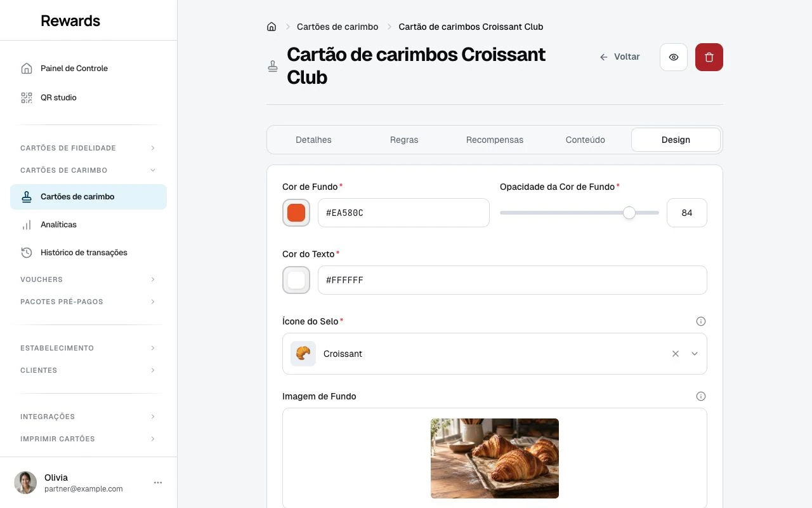Open the three-dots menu next to Olivia
Image resolution: width=812 pixels, height=508 pixels.
click(158, 483)
